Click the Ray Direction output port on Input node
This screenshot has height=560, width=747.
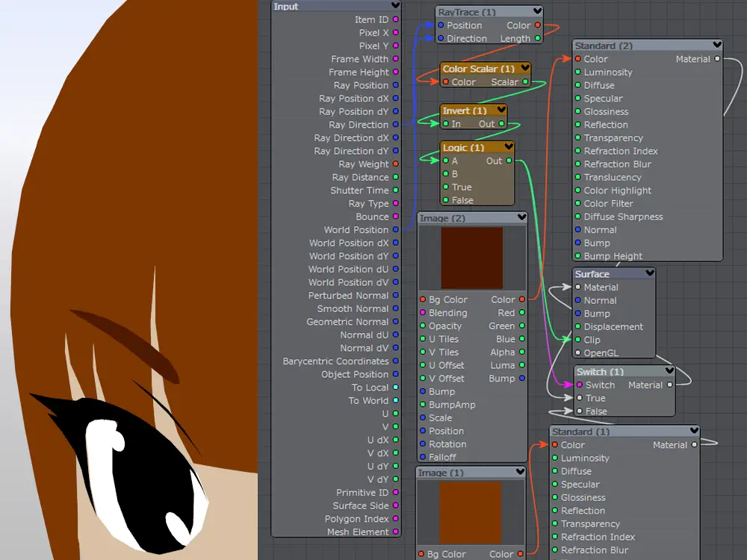pyautogui.click(x=396, y=125)
